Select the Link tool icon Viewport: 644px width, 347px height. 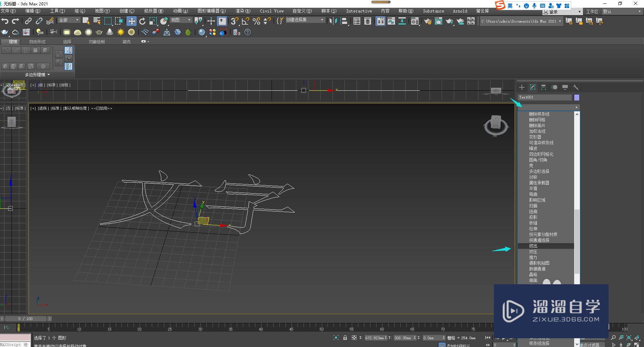pos(28,21)
